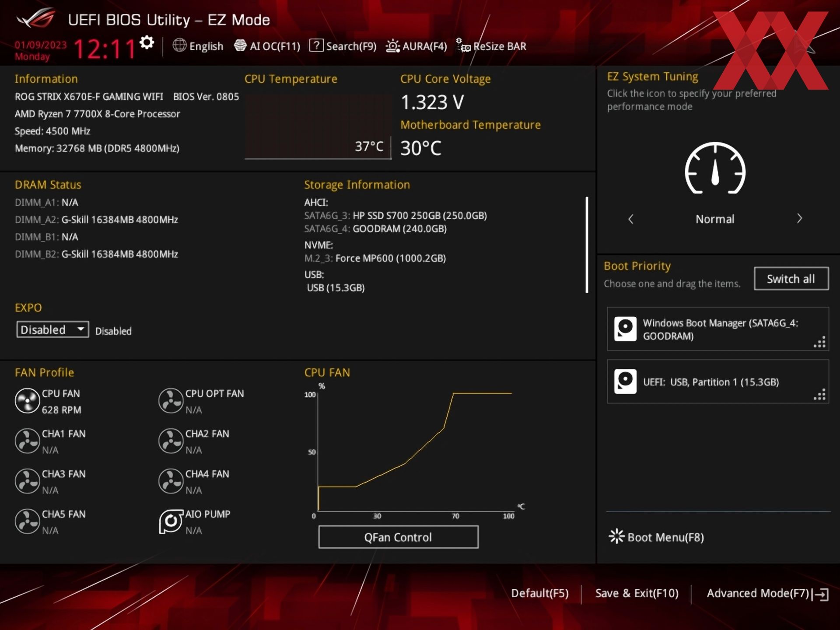Click the ROG logo
The height and width of the screenshot is (630, 840).
(36, 18)
